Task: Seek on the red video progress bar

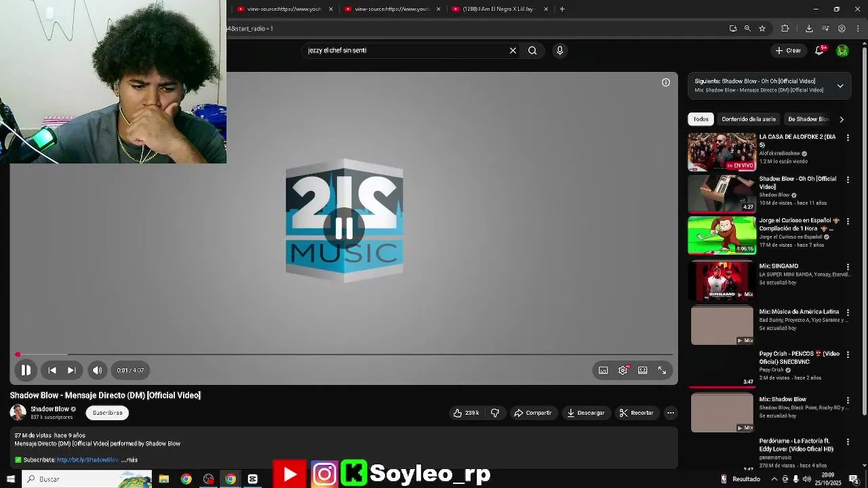Action: point(344,354)
